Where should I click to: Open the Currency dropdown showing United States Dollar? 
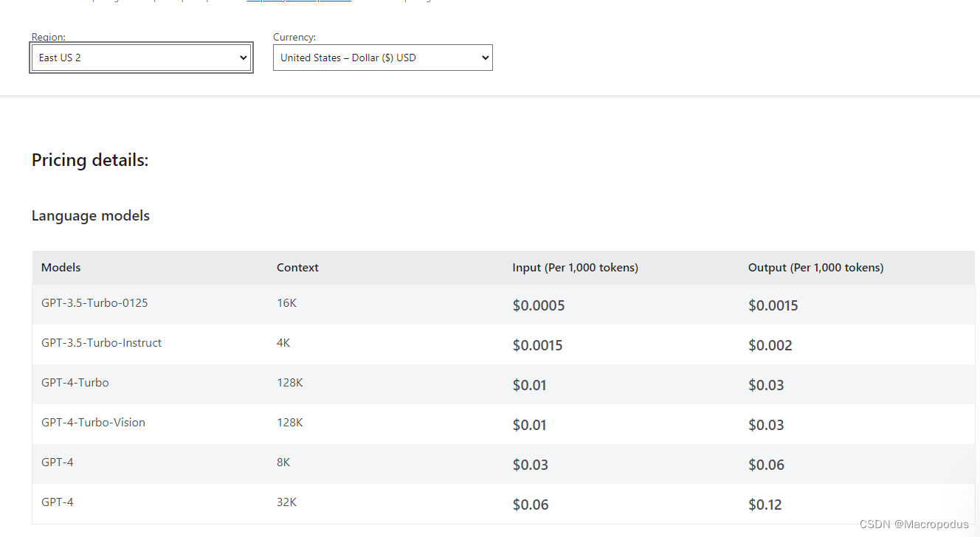tap(382, 58)
